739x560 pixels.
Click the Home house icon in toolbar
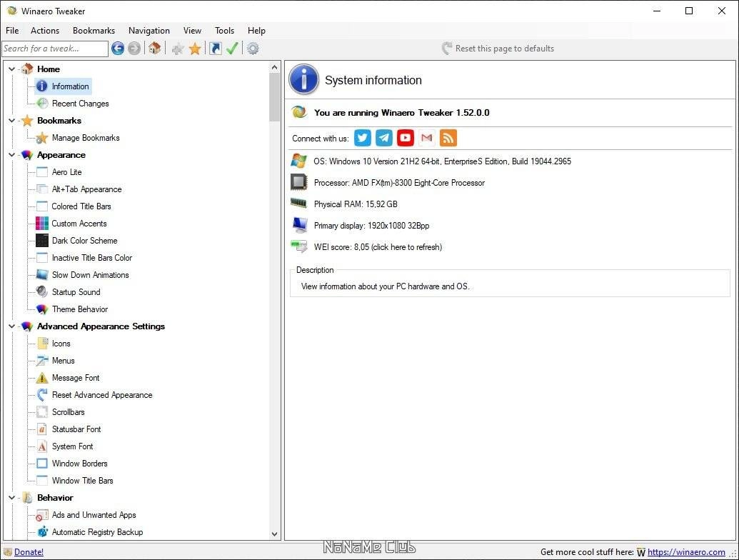tap(155, 48)
